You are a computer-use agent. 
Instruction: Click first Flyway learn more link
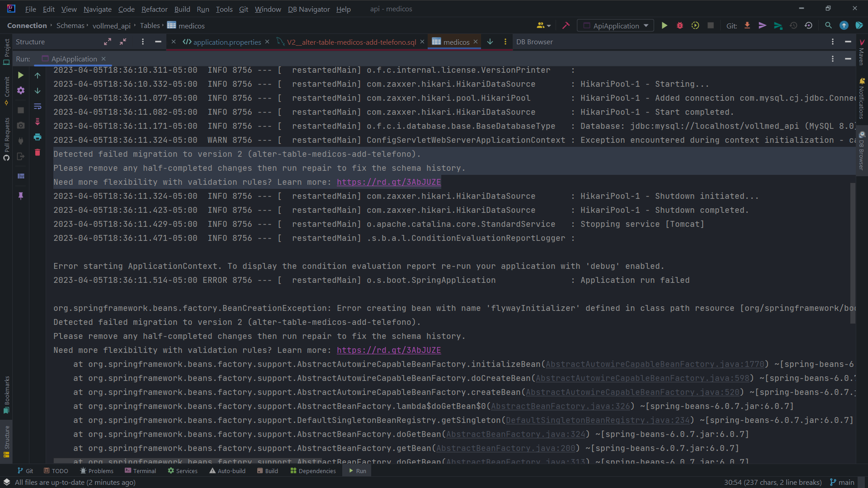[389, 182]
